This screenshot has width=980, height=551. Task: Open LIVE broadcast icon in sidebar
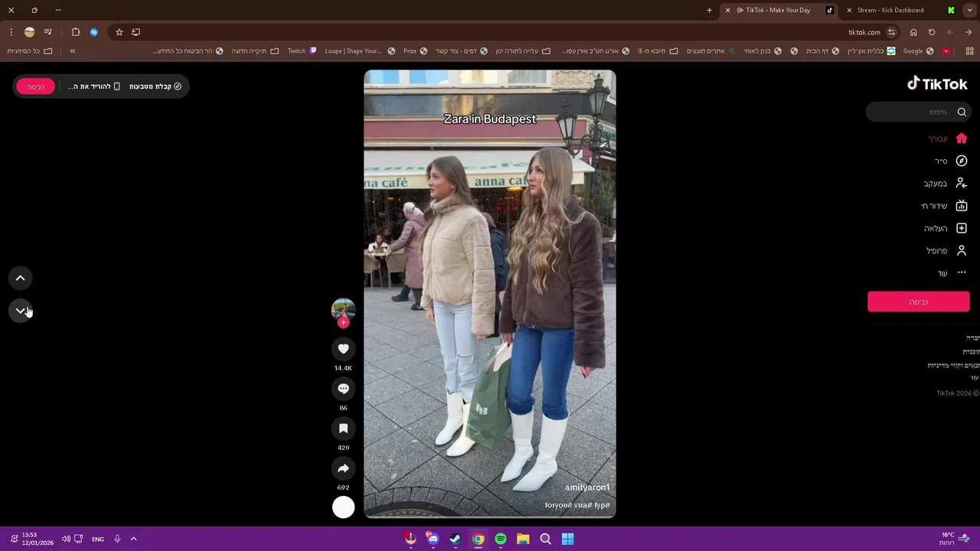pos(962,206)
